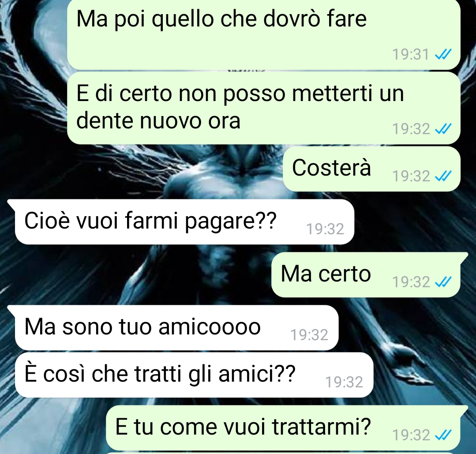The width and height of the screenshot is (476, 454).
Task: Tap the 19:32 timestamp next to 'Costerà'
Action: pos(411,176)
